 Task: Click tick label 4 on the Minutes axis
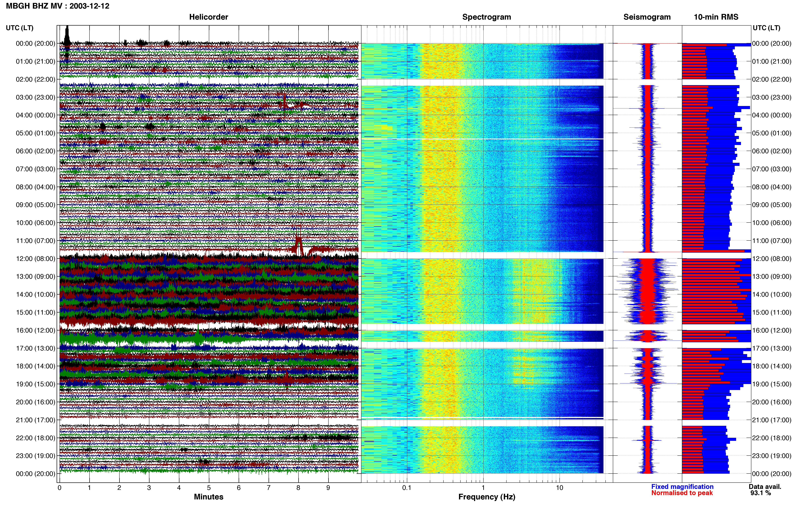tap(179, 488)
